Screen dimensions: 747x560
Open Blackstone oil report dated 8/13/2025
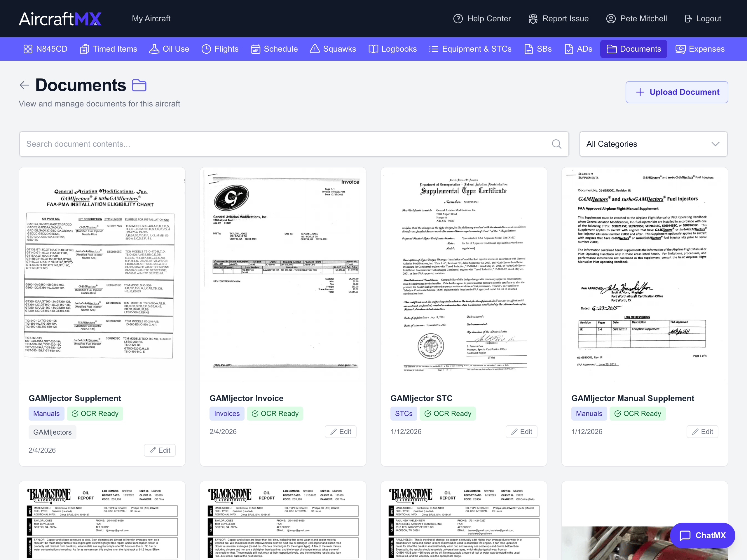464,521
